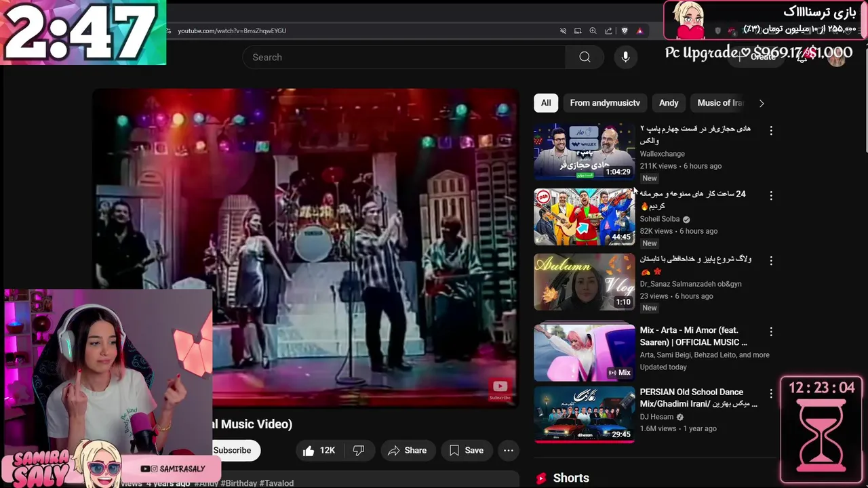Click the YouTube subscribe watermark on video
Viewport: 868px width, 488px height.
500,390
